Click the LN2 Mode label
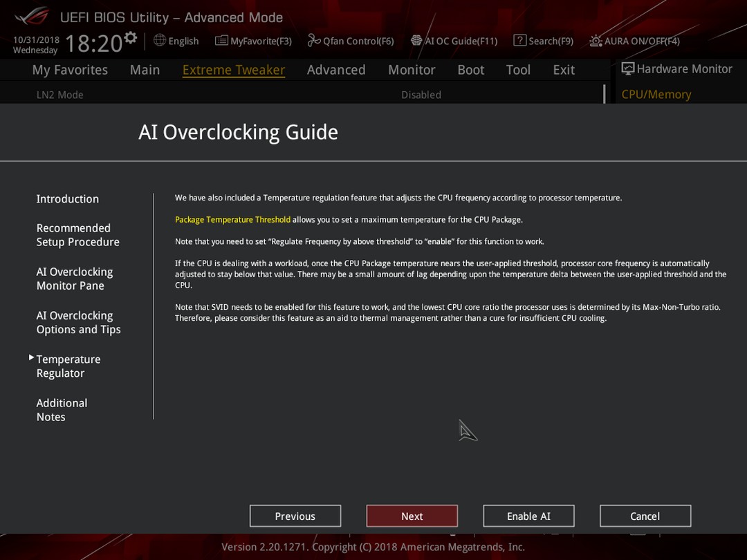747x560 pixels. pyautogui.click(x=60, y=95)
